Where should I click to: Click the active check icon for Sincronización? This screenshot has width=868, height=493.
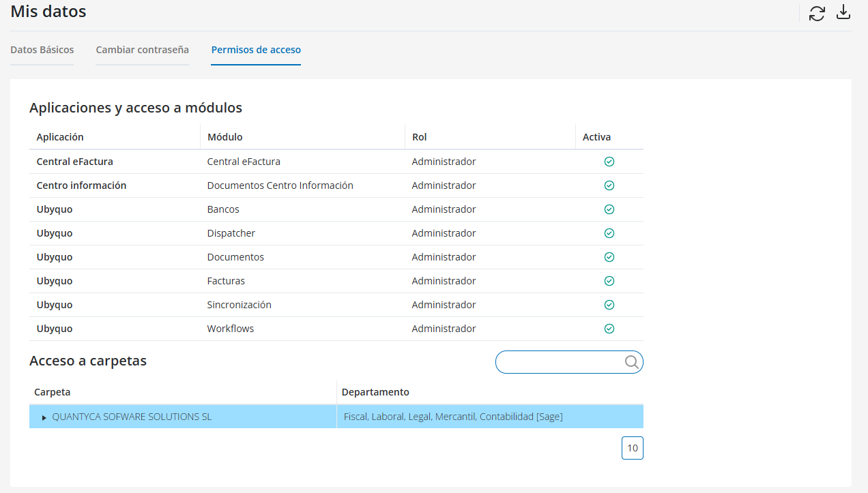point(609,305)
